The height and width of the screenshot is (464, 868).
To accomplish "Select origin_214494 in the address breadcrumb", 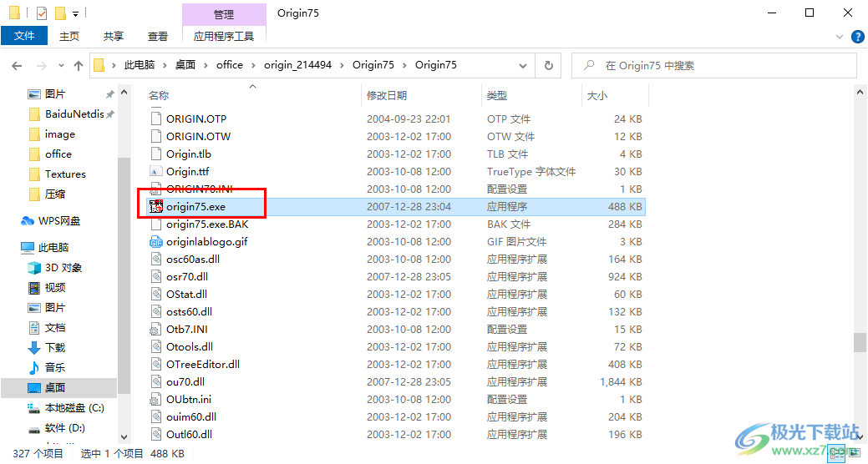I will tap(297, 65).
